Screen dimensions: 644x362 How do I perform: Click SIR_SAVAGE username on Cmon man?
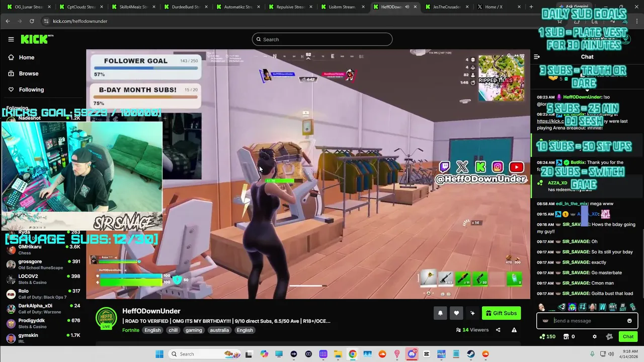[x=576, y=283]
